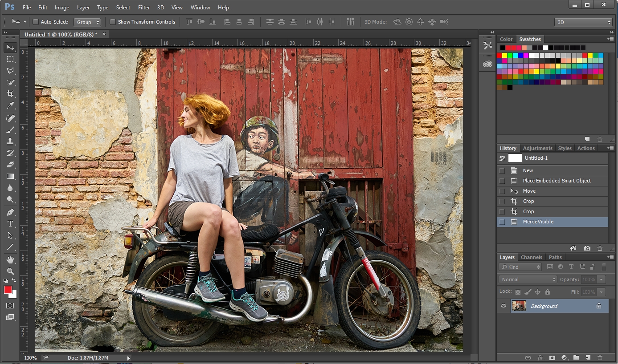This screenshot has height=364, width=618.
Task: Switch to the Channels tab
Action: coord(531,257)
